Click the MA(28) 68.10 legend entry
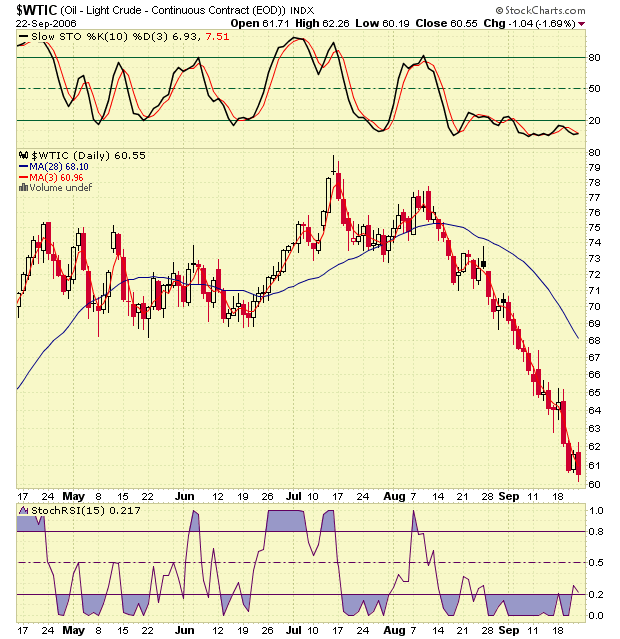This screenshot has height=639, width=620. [59, 166]
